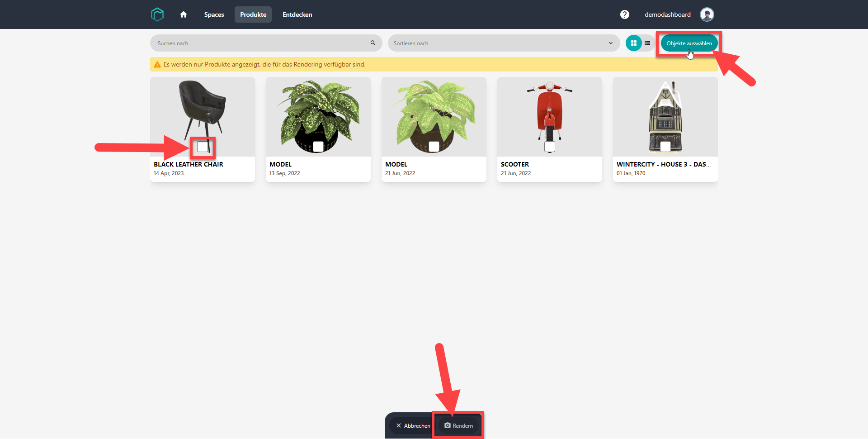Click the Objekte auswählen button

689,43
